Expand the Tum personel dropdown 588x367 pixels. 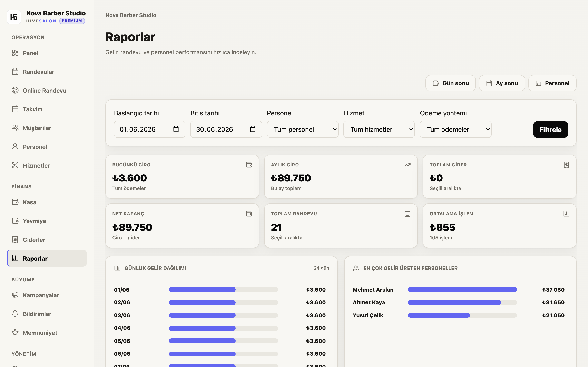click(x=303, y=129)
